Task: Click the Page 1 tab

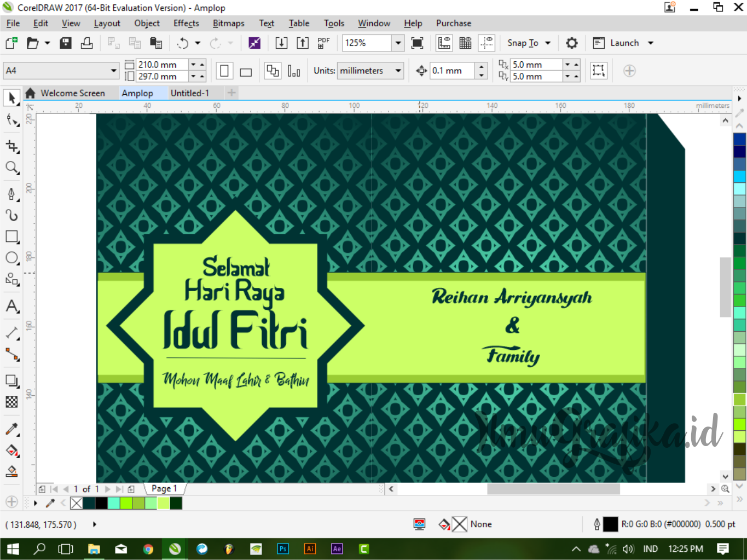Action: (x=164, y=488)
